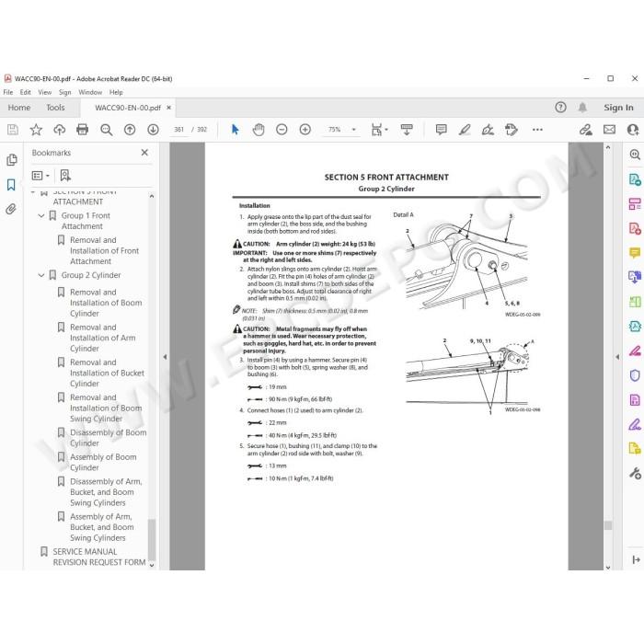Collapse the left navigation pane arrow
The image size is (644, 644).
(165, 357)
